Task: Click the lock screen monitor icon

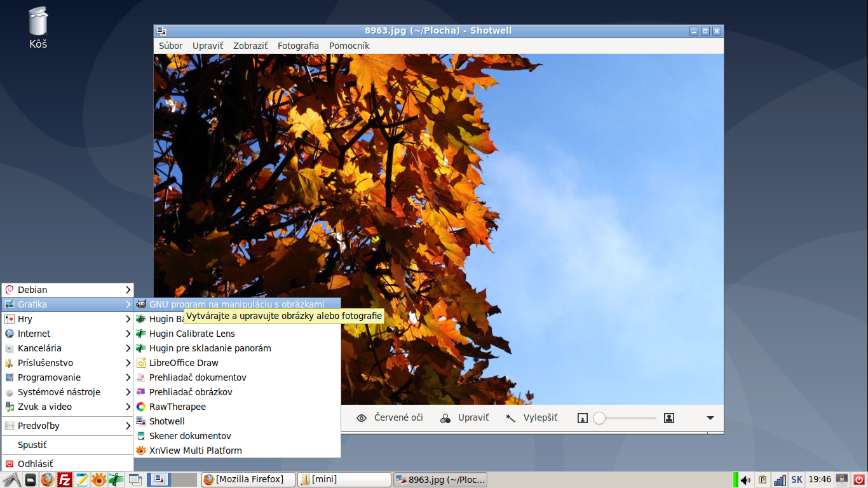Action: click(x=842, y=480)
